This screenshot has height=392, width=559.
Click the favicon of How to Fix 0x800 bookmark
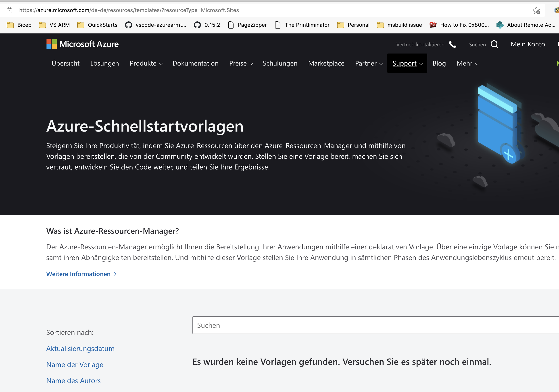[x=433, y=25]
